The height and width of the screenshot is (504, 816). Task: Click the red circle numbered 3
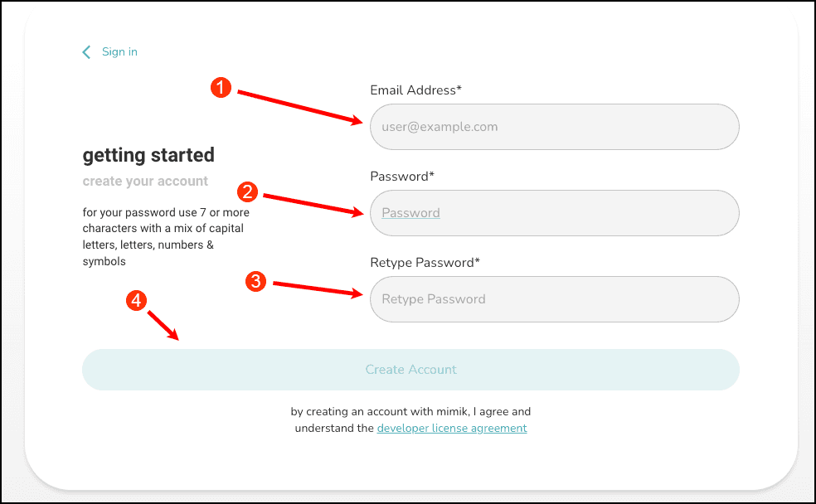pos(255,281)
